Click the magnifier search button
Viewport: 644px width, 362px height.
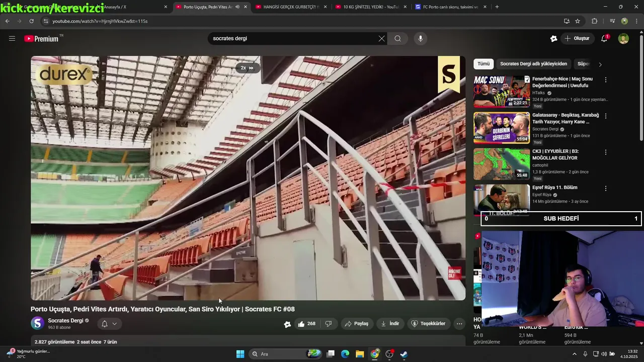coord(397,38)
